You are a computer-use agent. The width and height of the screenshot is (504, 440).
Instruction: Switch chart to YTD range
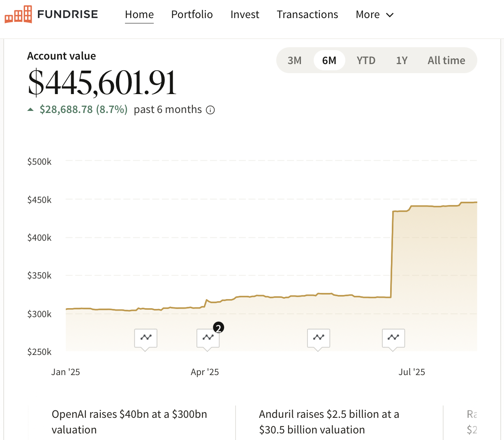(366, 60)
